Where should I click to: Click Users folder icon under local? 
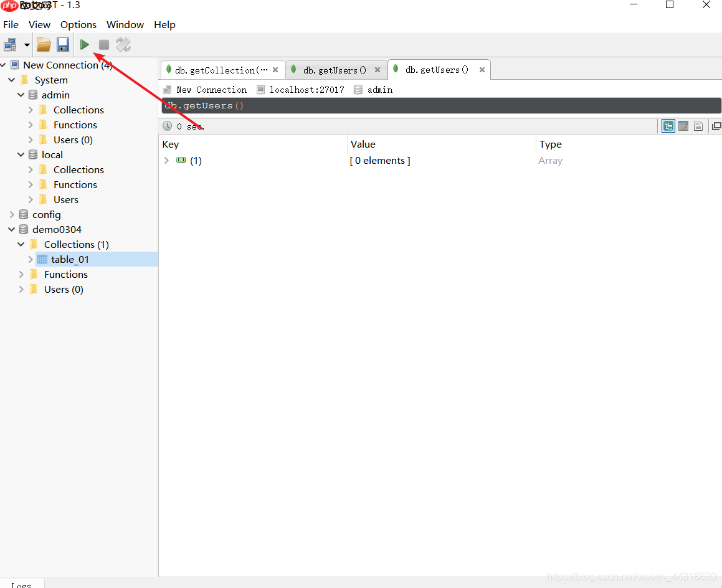coord(43,199)
